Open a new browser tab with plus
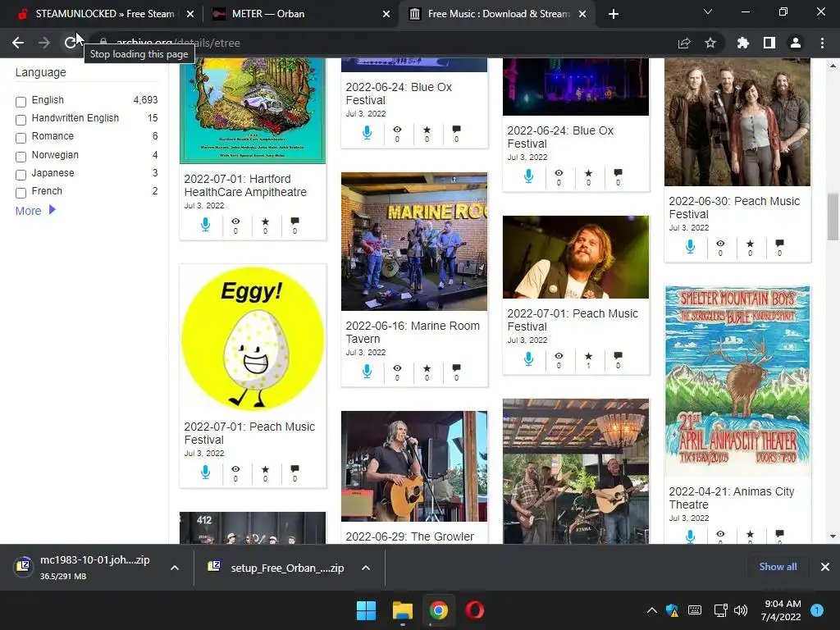This screenshot has height=630, width=840. (614, 14)
